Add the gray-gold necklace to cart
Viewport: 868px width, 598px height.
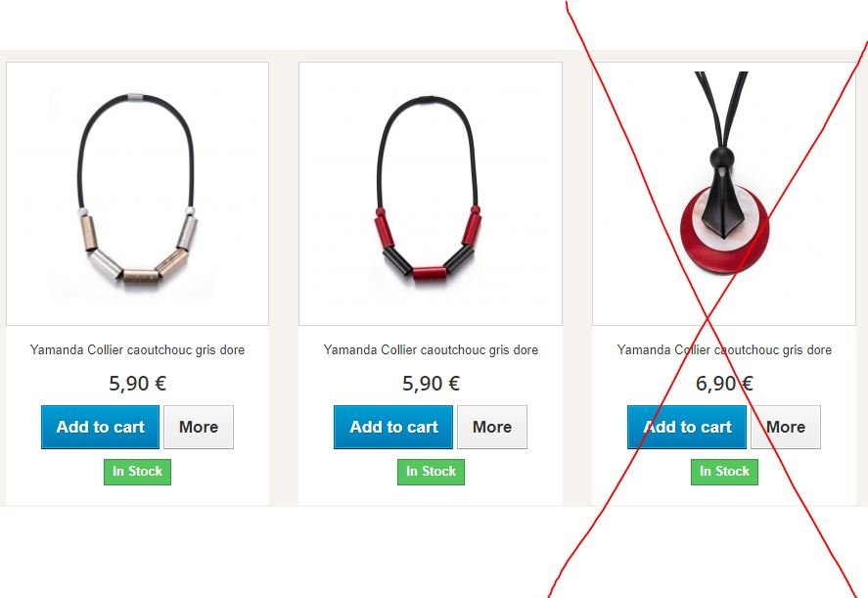pos(100,427)
